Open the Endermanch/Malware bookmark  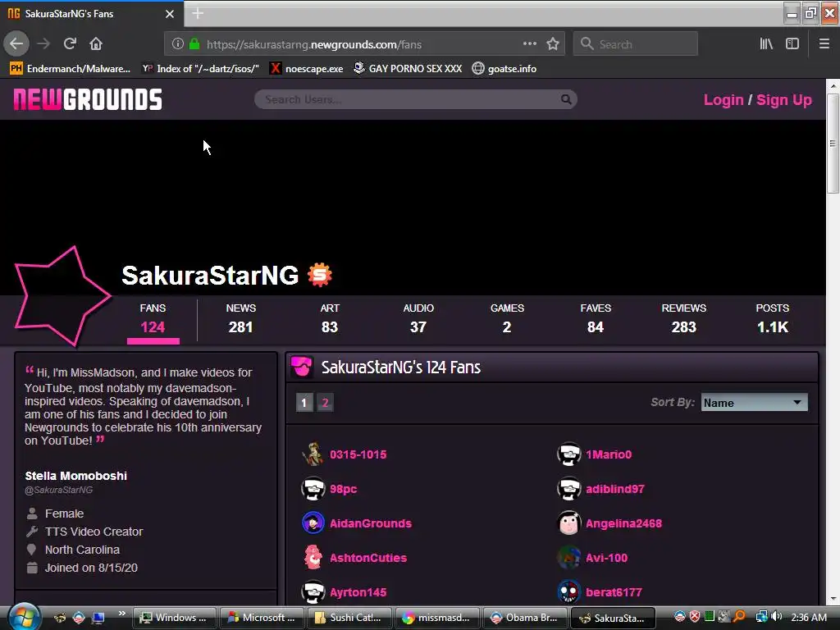(71, 69)
